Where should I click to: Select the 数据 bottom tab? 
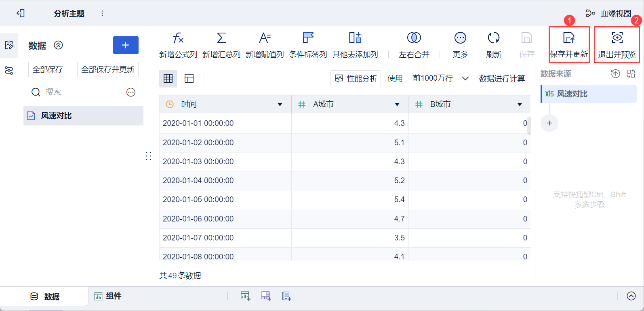45,296
